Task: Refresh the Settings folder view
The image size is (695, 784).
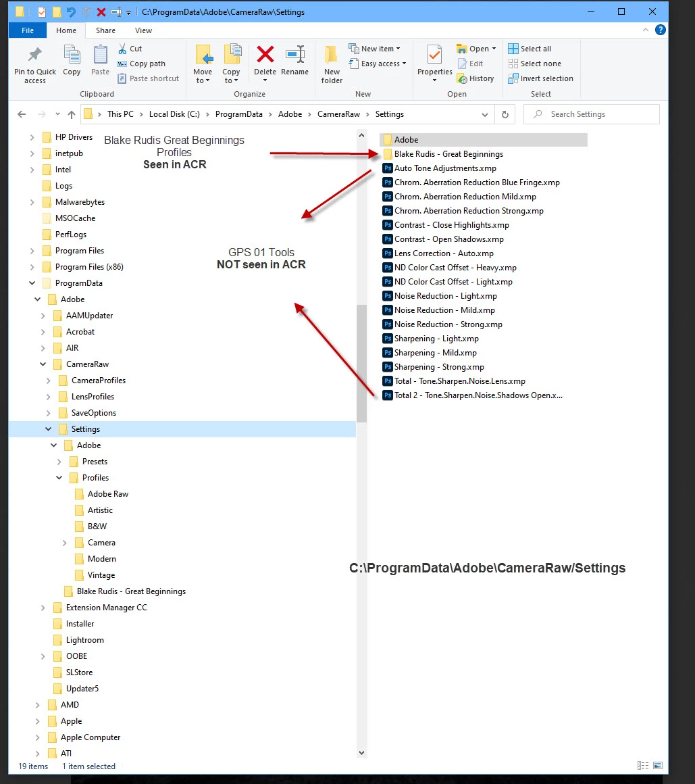Action: click(x=505, y=114)
